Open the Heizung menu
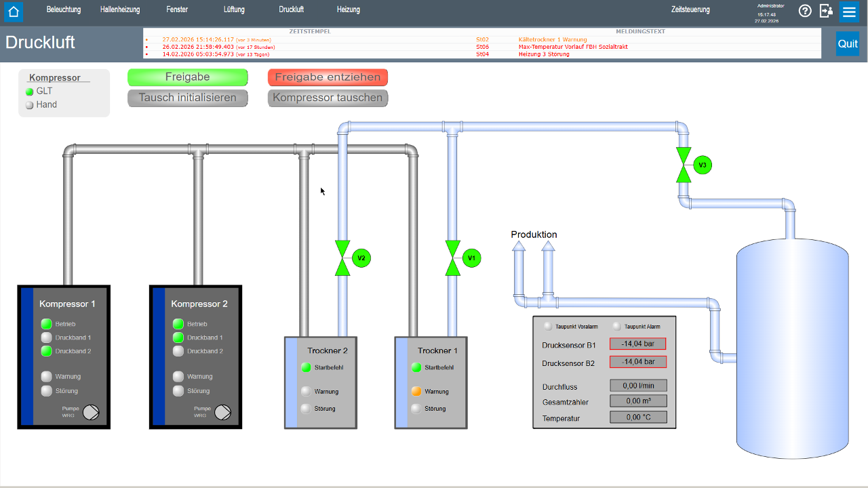The image size is (868, 488). pyautogui.click(x=349, y=10)
